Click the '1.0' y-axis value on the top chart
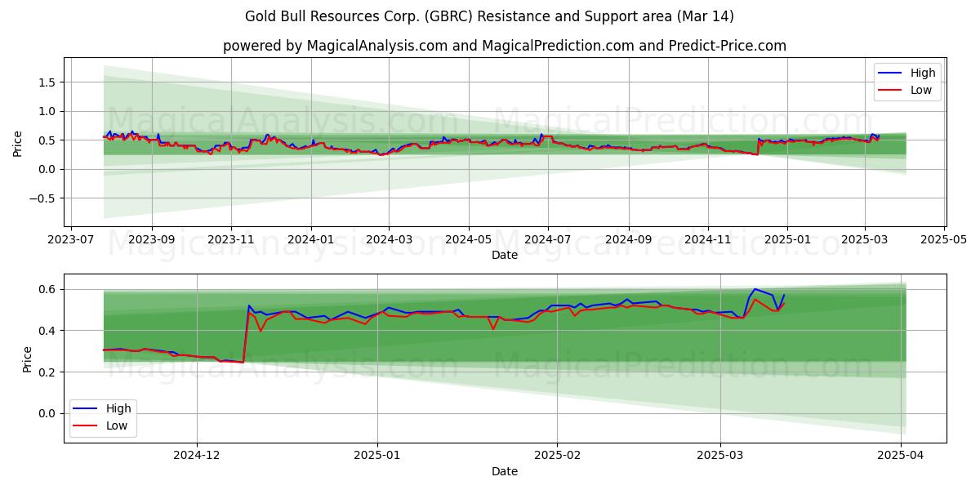Viewport: 980px width, 490px height. tap(48, 111)
